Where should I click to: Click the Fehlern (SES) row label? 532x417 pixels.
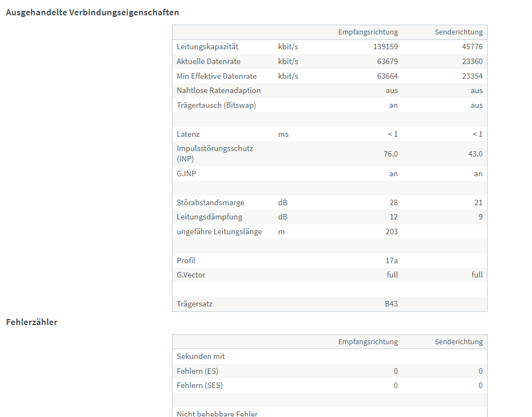199,385
